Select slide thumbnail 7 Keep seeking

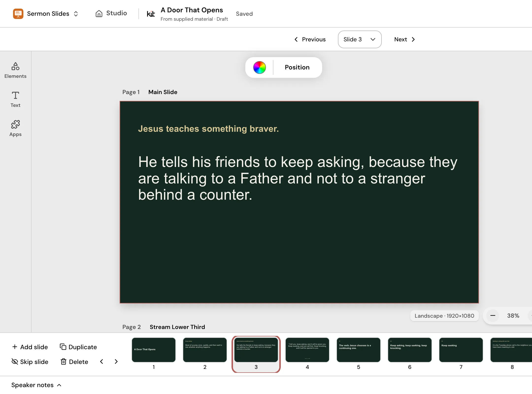[461, 350]
